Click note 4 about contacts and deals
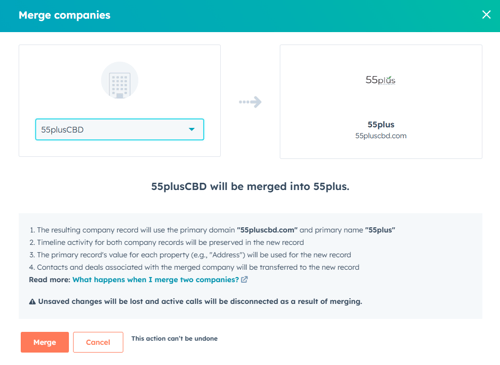 click(194, 267)
